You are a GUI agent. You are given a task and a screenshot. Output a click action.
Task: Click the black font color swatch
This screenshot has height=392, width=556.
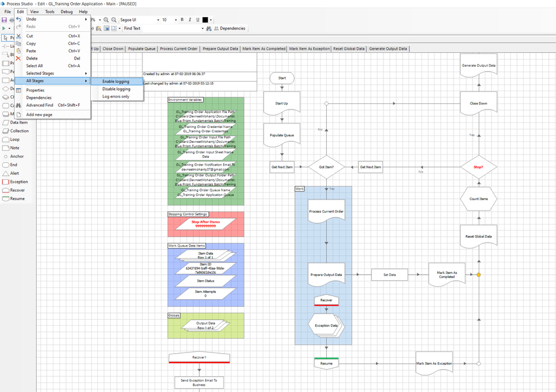[205, 20]
